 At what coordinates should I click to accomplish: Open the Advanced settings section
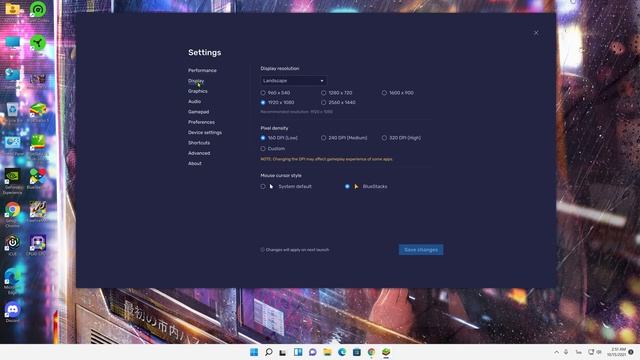click(x=199, y=153)
